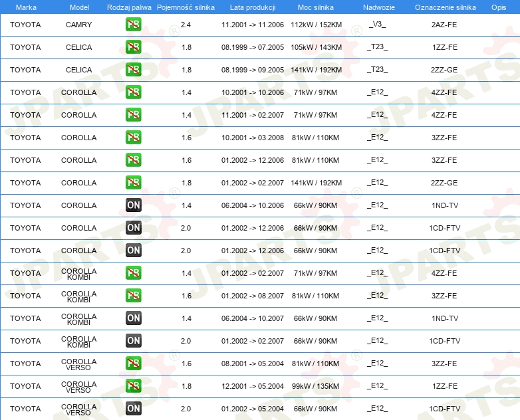Click the PB fuel icon for CELICA 141kW / 192KM
This screenshot has width=520, height=420.
pyautogui.click(x=133, y=70)
